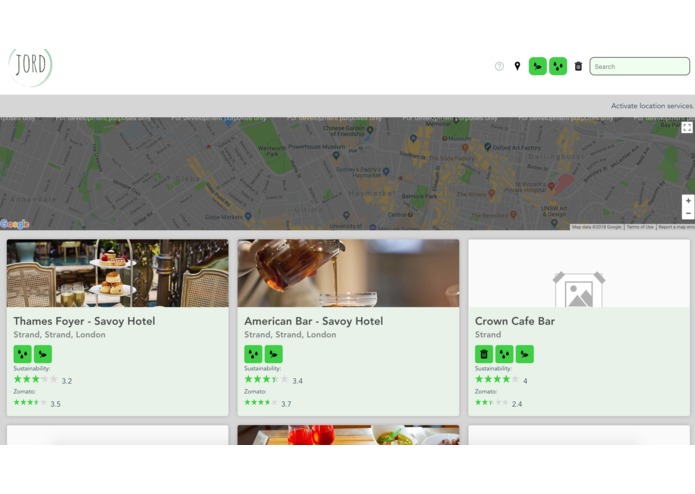Click American Bar address Strand, Strand, London

(290, 335)
